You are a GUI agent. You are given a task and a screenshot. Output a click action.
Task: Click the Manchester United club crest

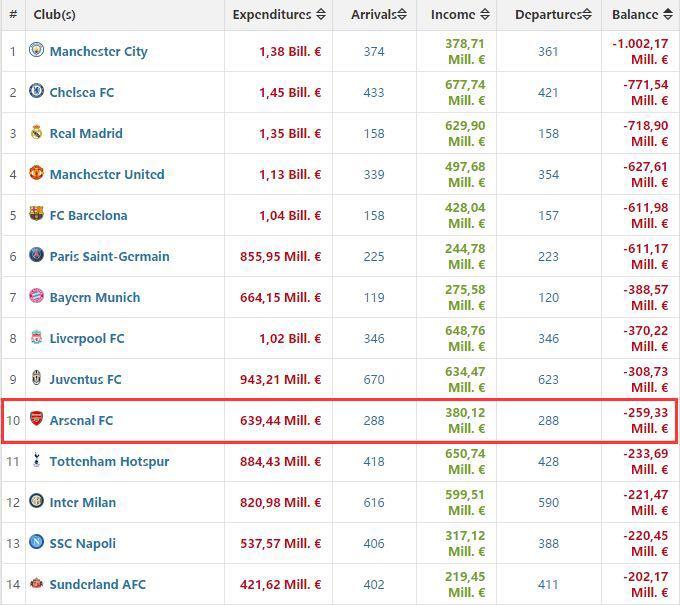[x=37, y=174]
